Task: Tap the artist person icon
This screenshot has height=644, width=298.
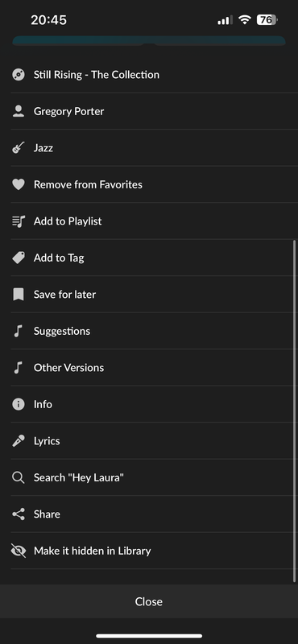Action: coord(18,111)
